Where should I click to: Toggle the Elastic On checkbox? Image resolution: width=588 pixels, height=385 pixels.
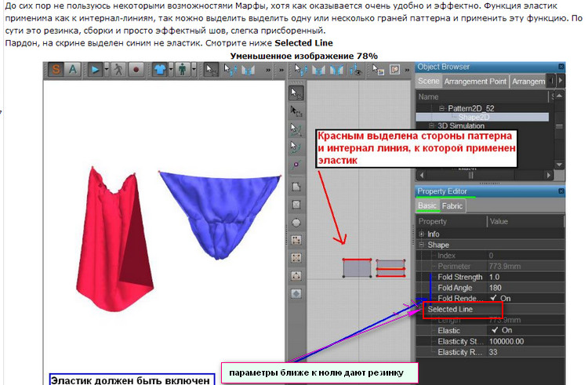point(495,331)
